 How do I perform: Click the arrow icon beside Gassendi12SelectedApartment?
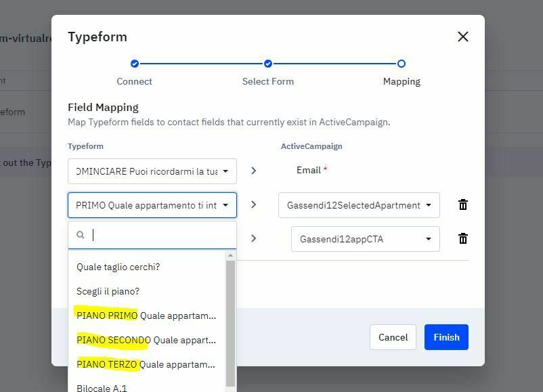coord(253,204)
